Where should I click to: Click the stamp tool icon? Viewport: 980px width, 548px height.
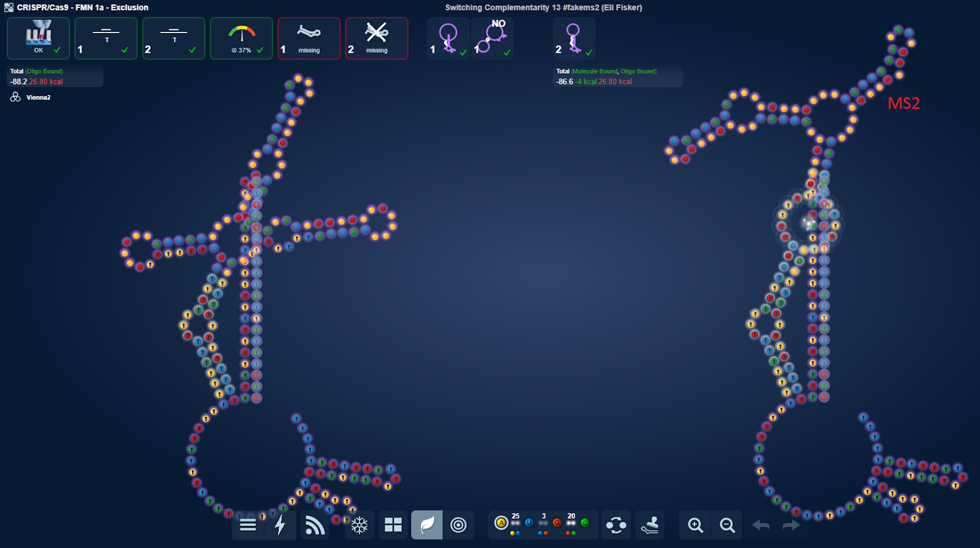click(x=650, y=525)
